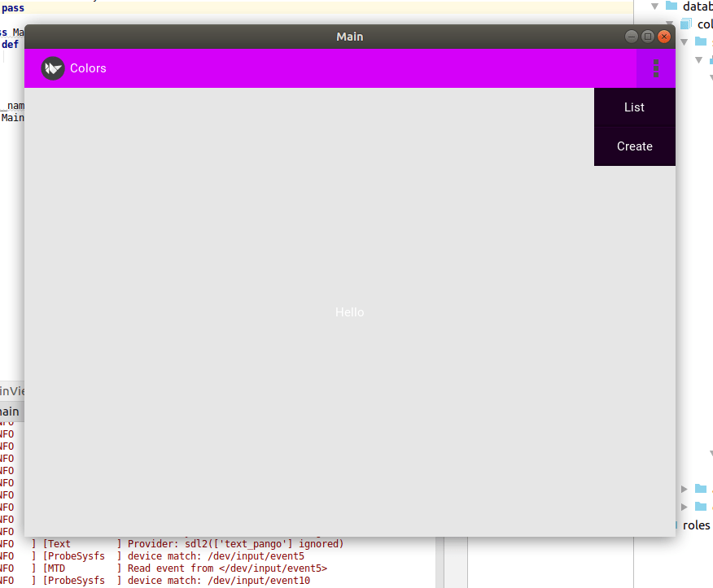Click the Main window title bar text
713x588 pixels.
pos(350,37)
